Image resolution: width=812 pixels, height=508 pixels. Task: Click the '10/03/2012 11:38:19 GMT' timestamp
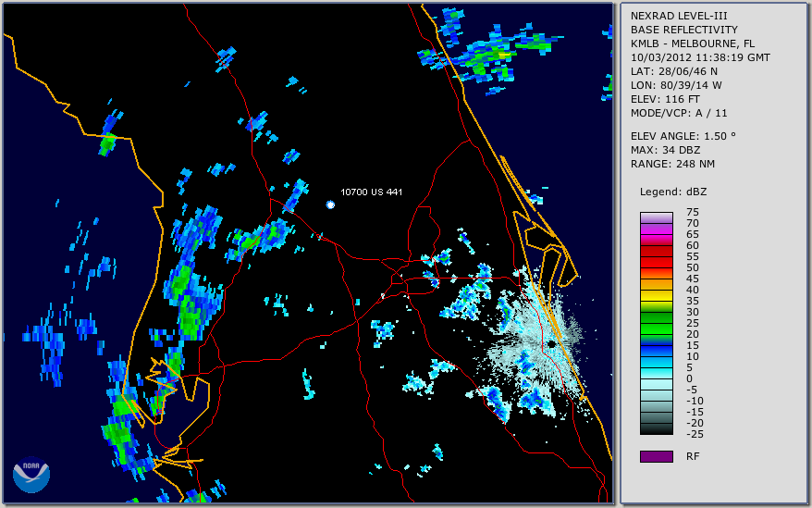click(700, 57)
